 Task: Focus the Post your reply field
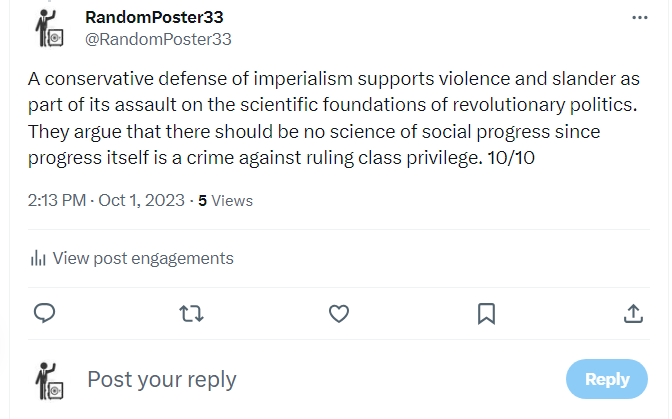pyautogui.click(x=300, y=380)
